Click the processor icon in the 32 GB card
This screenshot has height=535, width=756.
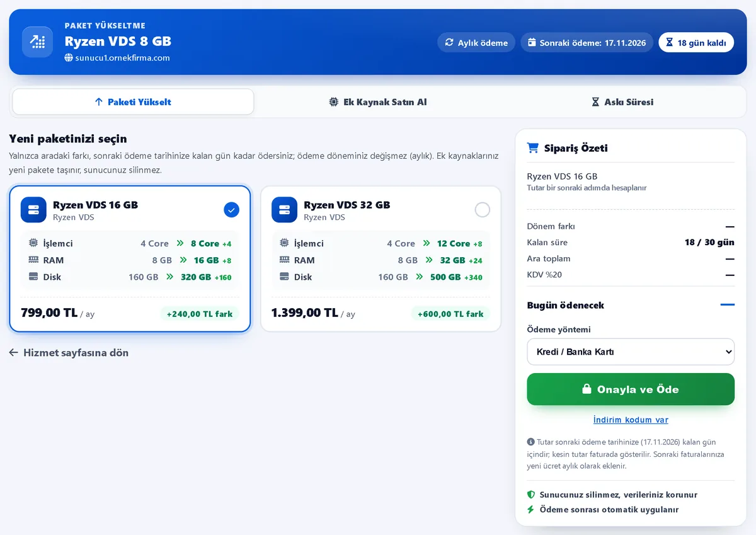(284, 243)
